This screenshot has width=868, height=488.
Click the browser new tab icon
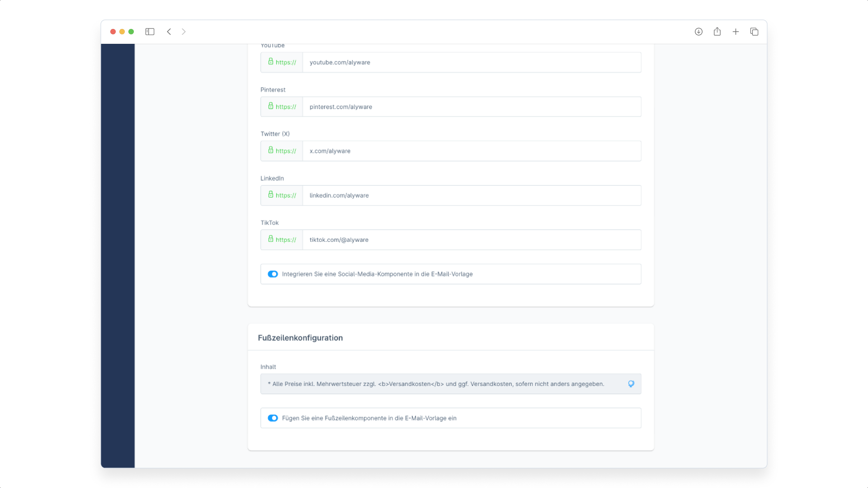pyautogui.click(x=736, y=32)
